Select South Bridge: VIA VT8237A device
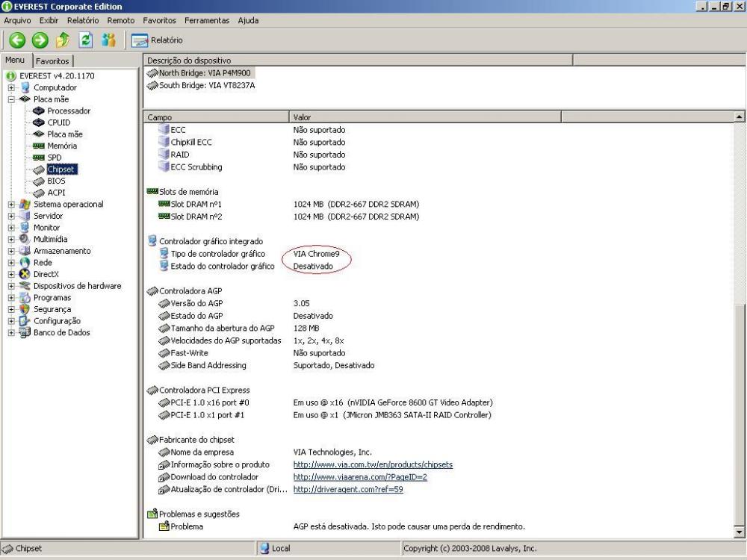747x560 pixels. (206, 85)
